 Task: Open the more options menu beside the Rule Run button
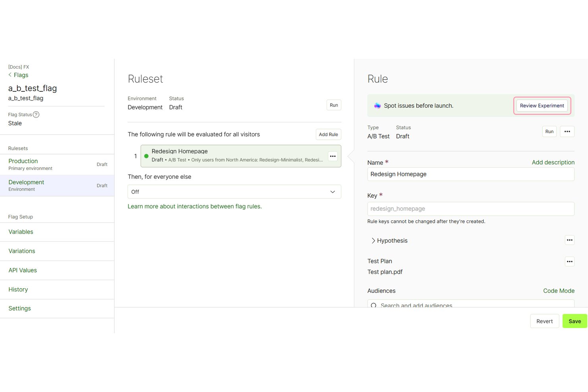click(567, 131)
